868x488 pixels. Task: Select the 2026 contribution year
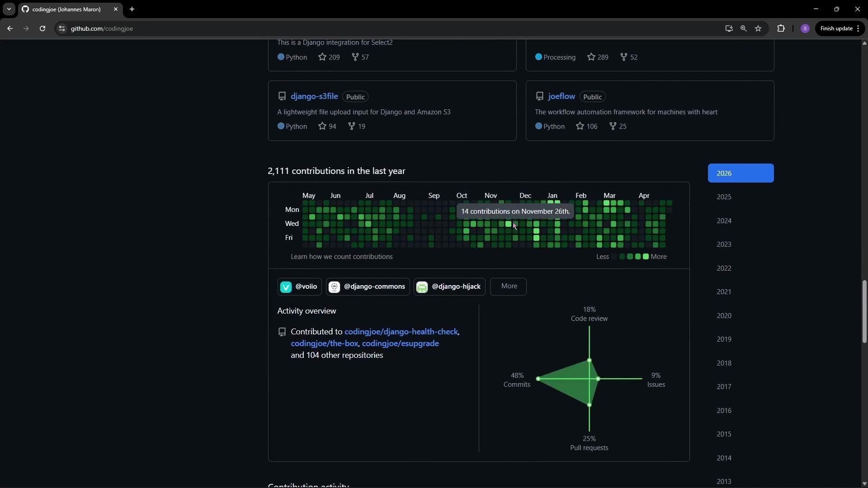tap(741, 173)
